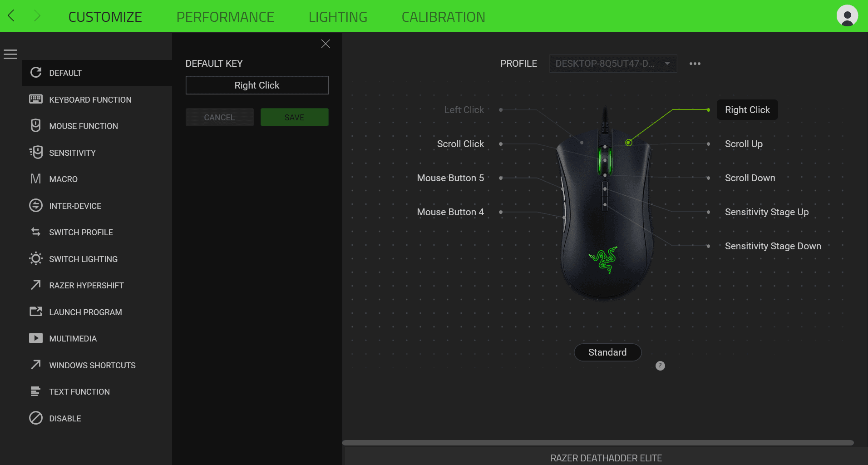
Task: Click the Switch Profile arrows icon
Action: pyautogui.click(x=36, y=232)
